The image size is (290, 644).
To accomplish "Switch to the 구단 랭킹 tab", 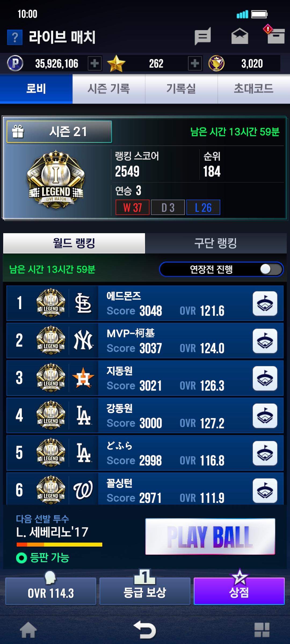I will click(216, 243).
